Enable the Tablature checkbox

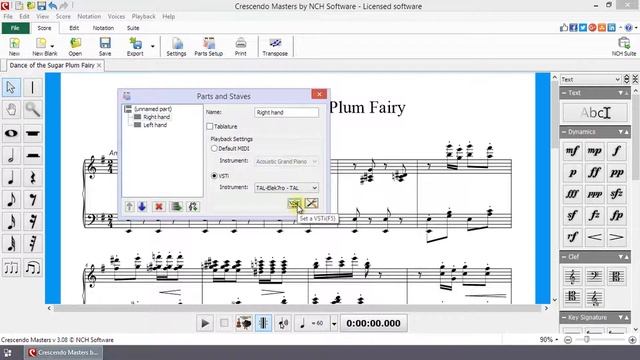pos(210,127)
